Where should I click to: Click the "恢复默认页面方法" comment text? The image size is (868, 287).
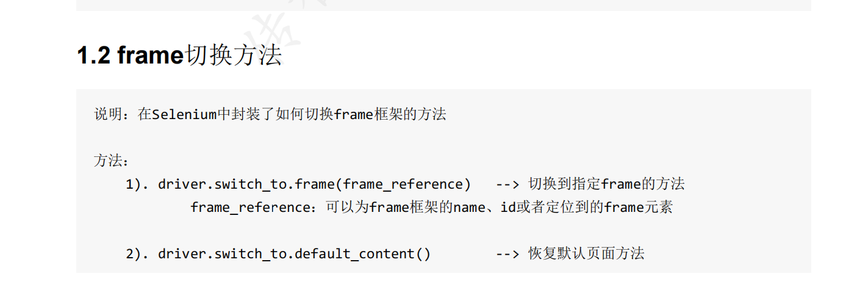pos(586,253)
